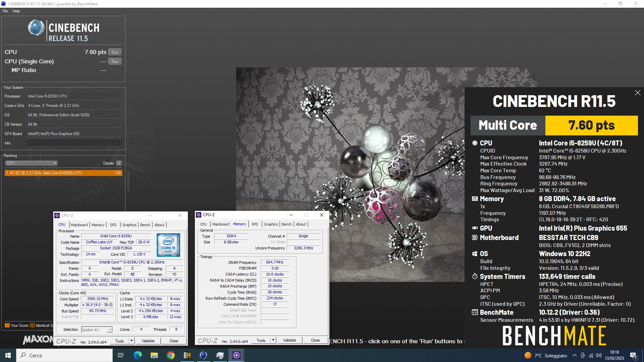Image resolution: width=644 pixels, height=362 pixels.
Task: Open Task View in the taskbar
Action: pyautogui.click(x=121, y=355)
